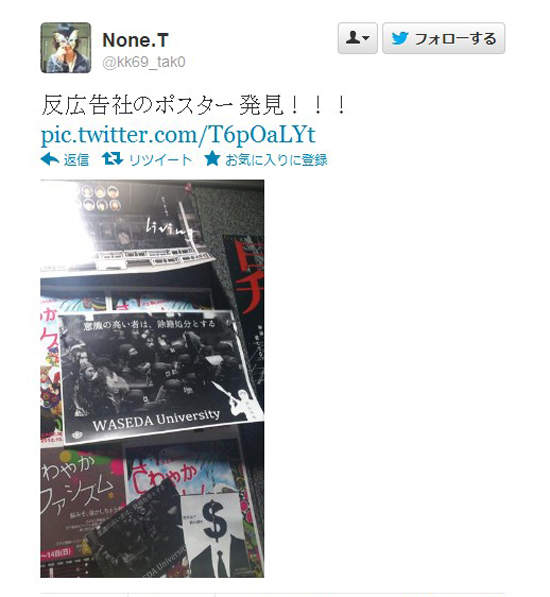The height and width of the screenshot is (597, 550).
Task: Click the Twitter bird icon in follow button
Action: click(400, 38)
